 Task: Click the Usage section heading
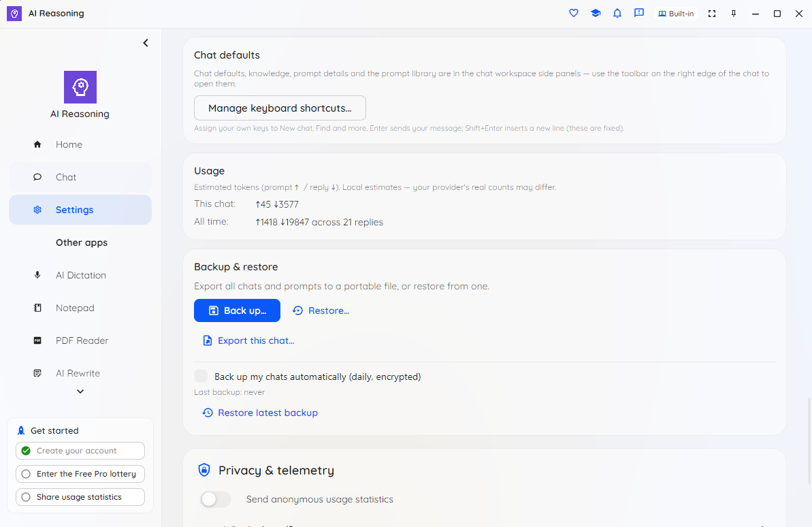[209, 170]
